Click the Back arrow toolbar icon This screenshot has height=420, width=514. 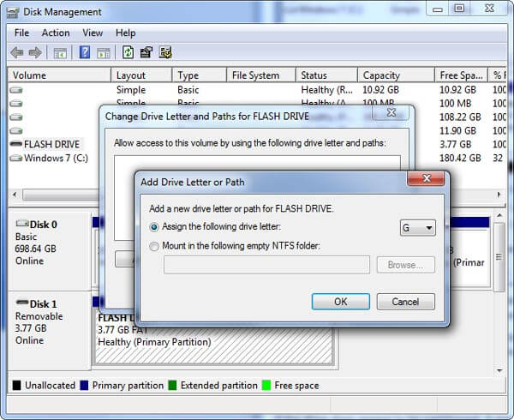17,52
